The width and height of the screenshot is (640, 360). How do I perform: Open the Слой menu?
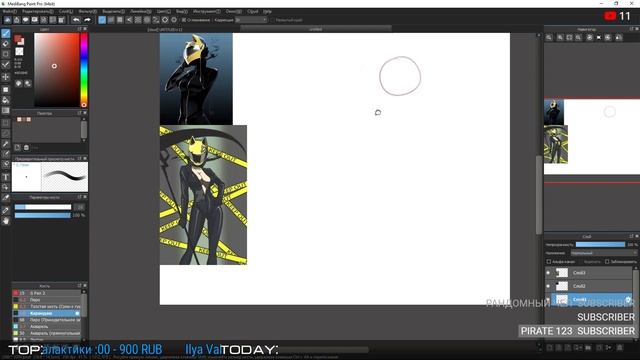click(x=66, y=11)
